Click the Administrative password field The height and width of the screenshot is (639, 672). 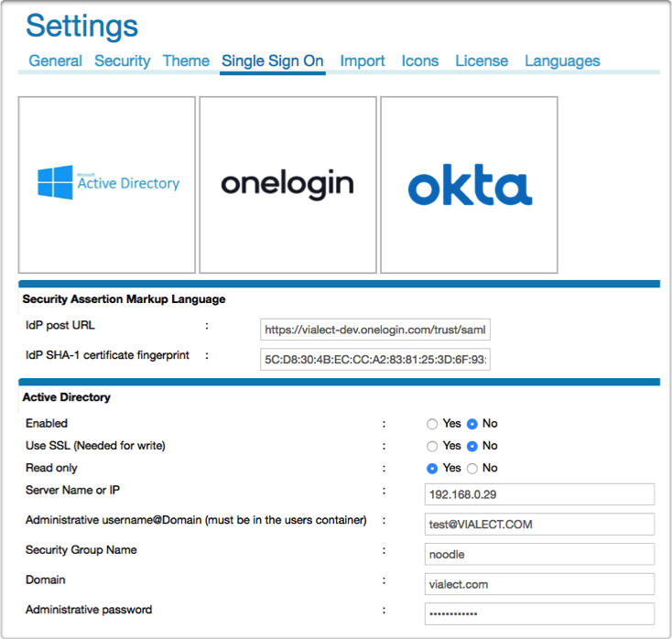click(x=539, y=613)
